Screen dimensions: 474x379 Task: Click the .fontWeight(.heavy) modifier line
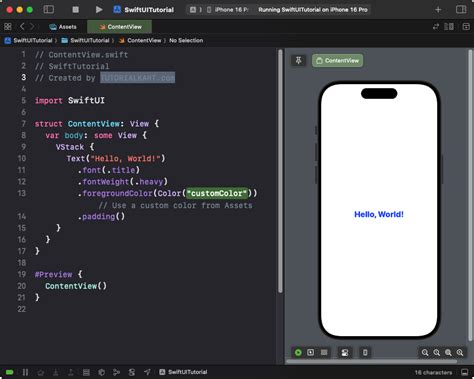tap(123, 182)
